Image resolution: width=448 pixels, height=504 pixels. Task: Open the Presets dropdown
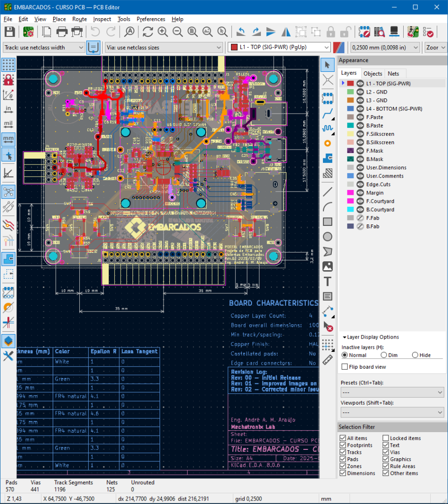[x=392, y=392]
